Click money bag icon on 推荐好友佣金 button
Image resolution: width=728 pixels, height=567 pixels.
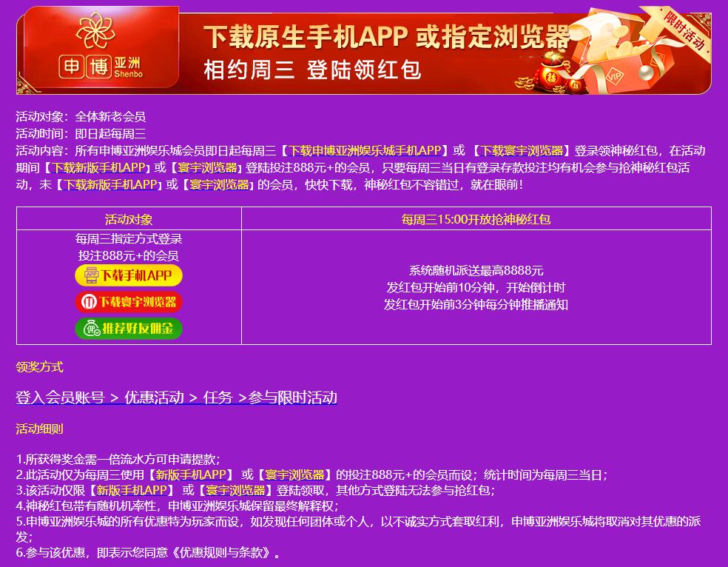point(92,329)
